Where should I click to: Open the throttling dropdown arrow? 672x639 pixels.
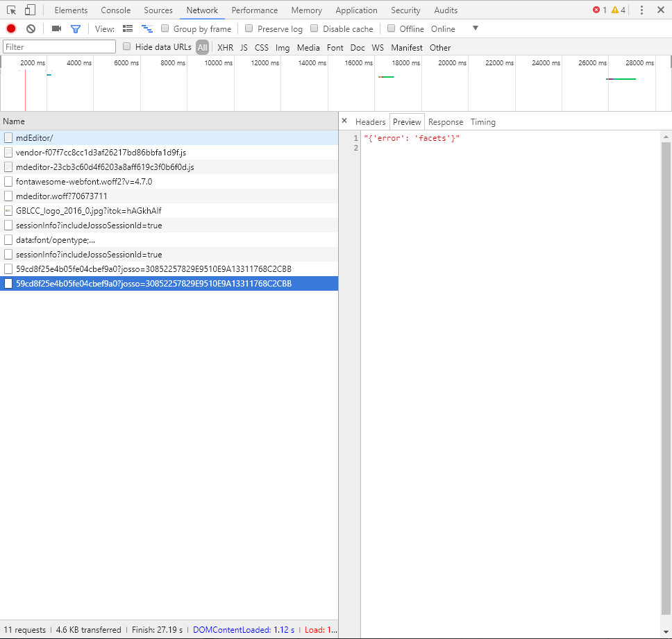pos(476,28)
